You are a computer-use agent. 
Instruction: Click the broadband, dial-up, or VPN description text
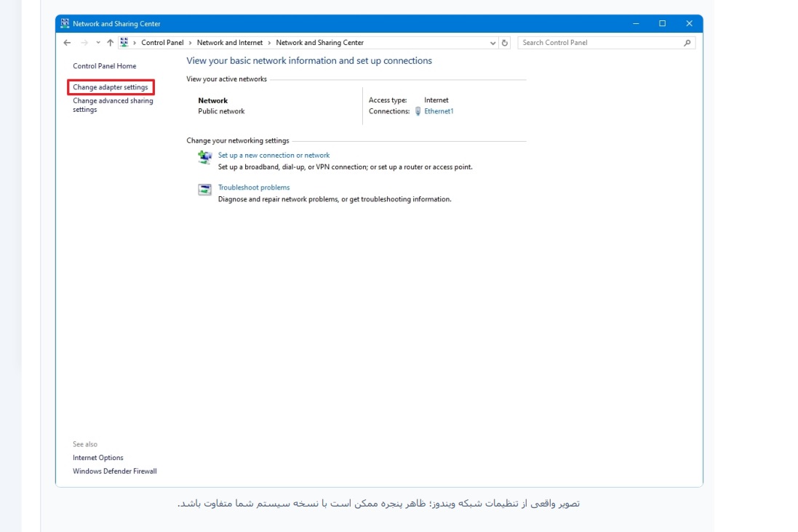click(345, 167)
